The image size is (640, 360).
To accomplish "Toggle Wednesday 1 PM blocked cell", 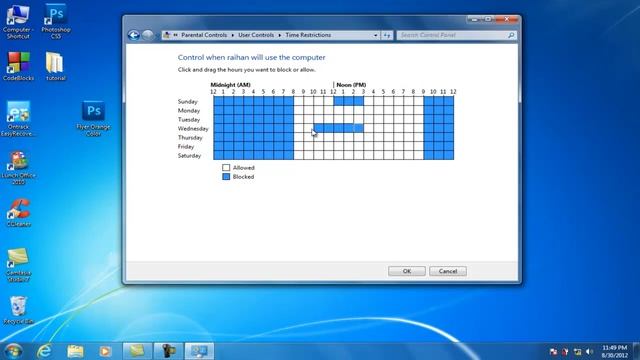I will pos(349,128).
